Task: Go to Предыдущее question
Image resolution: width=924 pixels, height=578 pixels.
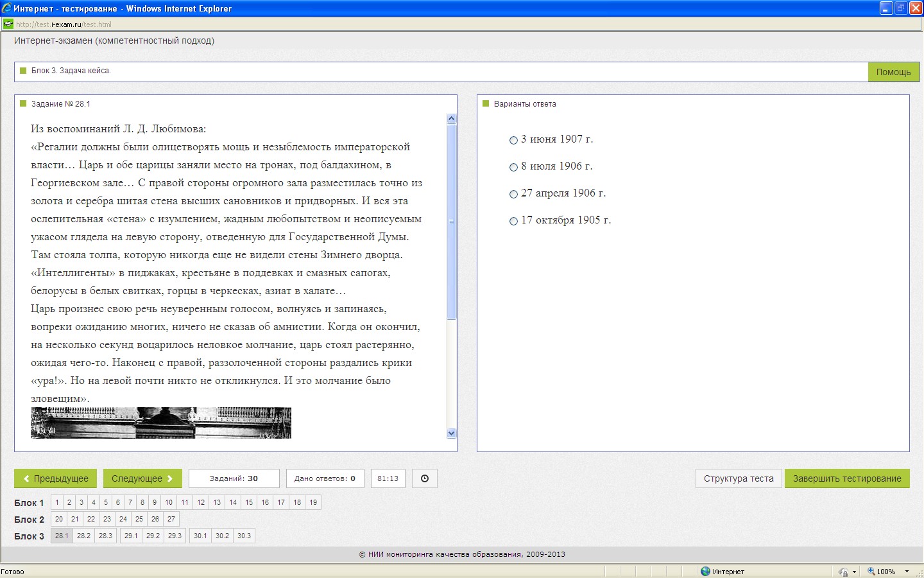Action: (x=56, y=478)
